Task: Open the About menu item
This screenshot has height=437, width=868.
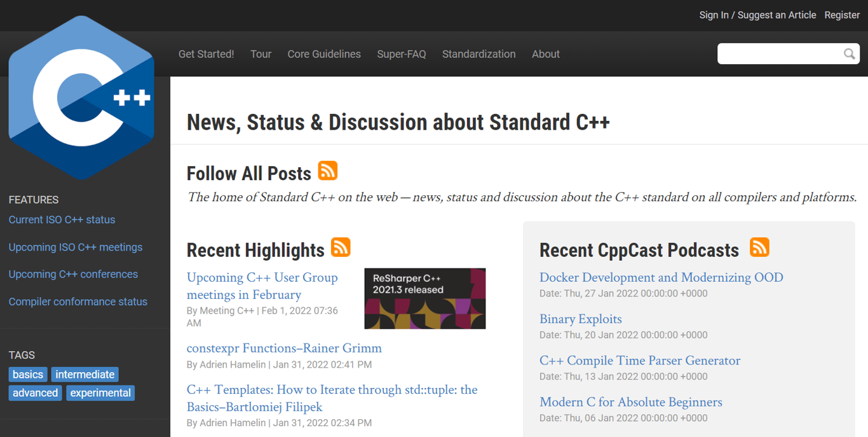Action: coord(545,54)
